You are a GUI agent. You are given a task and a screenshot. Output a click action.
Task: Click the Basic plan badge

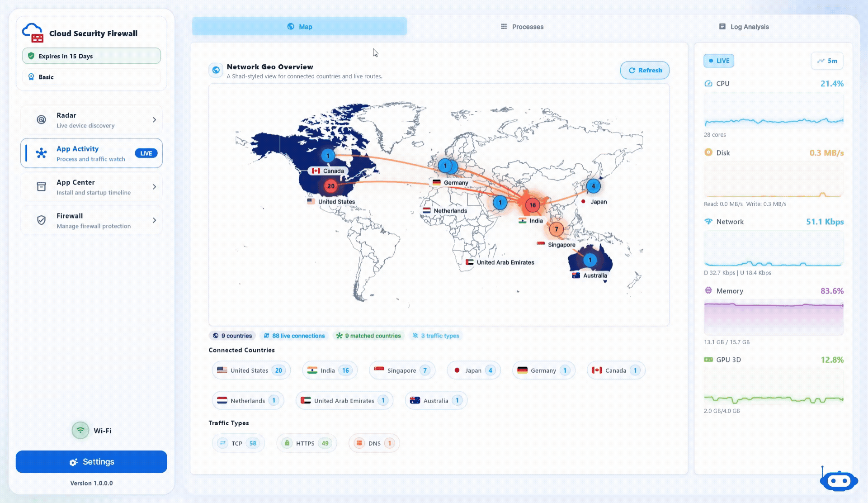point(91,77)
